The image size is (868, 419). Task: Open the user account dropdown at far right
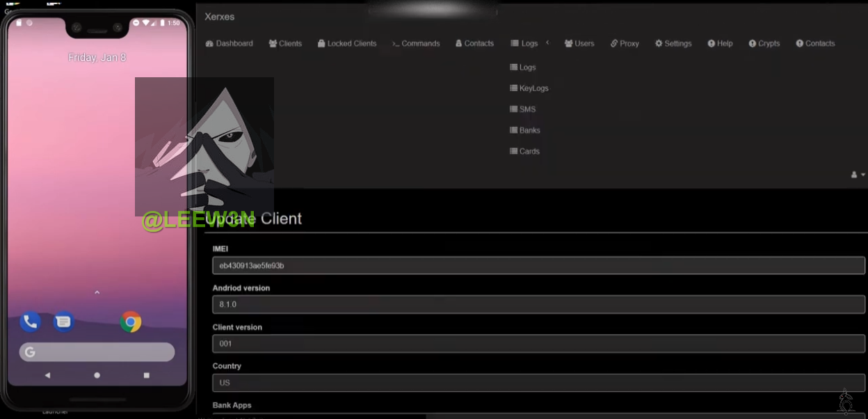(858, 175)
